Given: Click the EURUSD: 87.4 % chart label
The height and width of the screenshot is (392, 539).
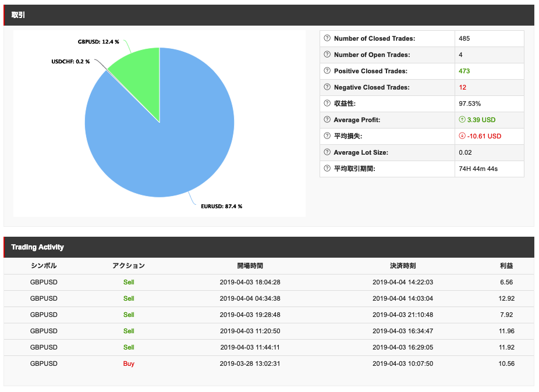Looking at the screenshot, I should [x=222, y=206].
